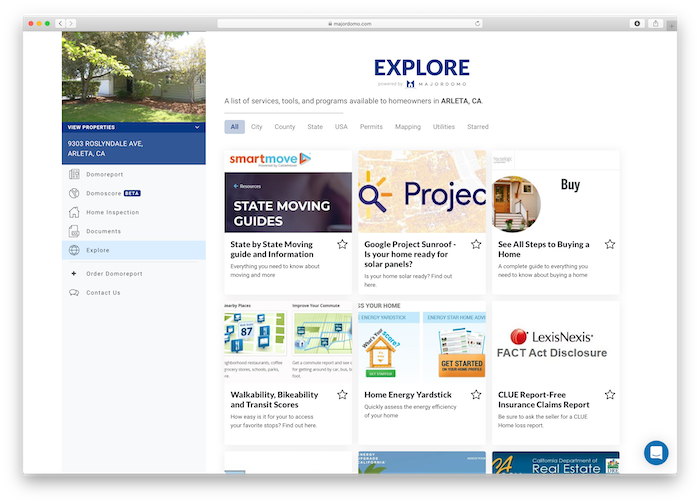The height and width of the screenshot is (504, 700).
Task: Open Documents from the sidebar
Action: pos(104,231)
